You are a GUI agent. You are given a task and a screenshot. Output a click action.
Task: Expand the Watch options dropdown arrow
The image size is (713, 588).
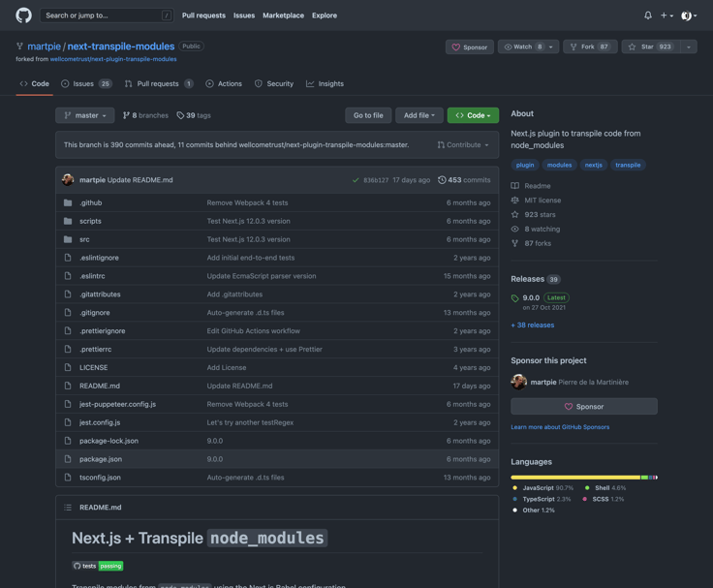(x=551, y=46)
